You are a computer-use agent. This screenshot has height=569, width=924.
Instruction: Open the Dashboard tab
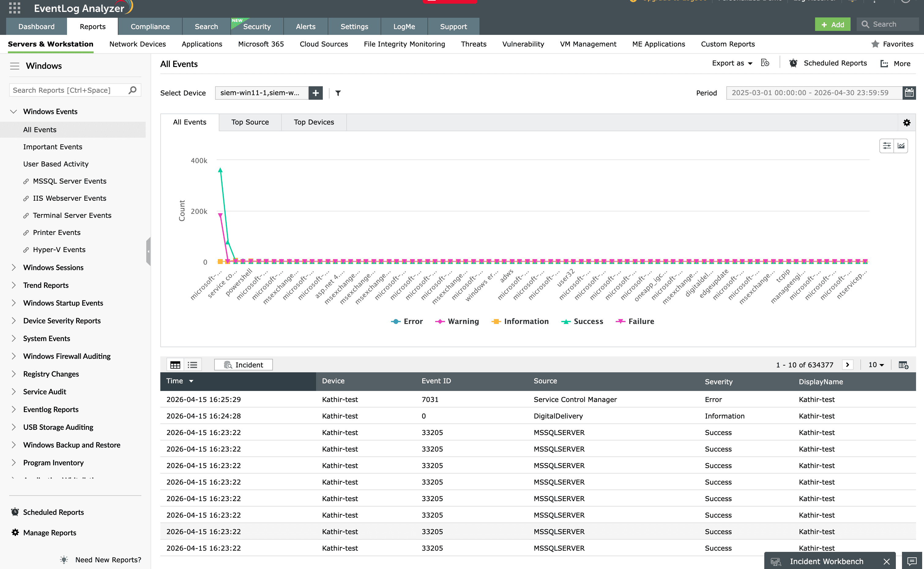[36, 26]
